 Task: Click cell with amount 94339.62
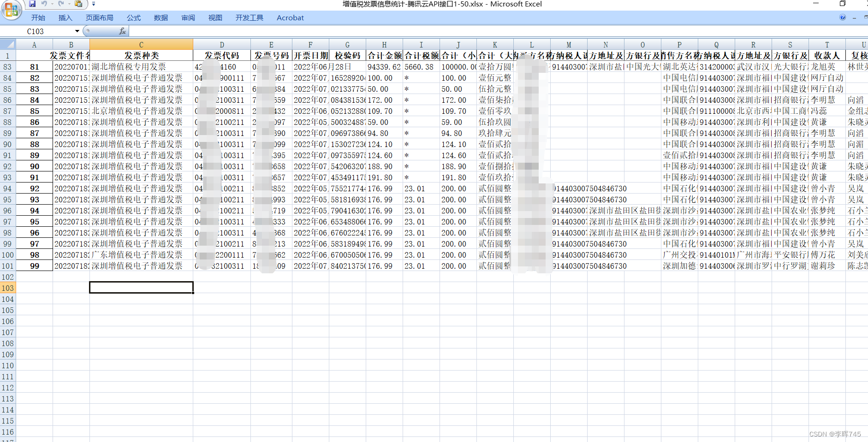384,67
